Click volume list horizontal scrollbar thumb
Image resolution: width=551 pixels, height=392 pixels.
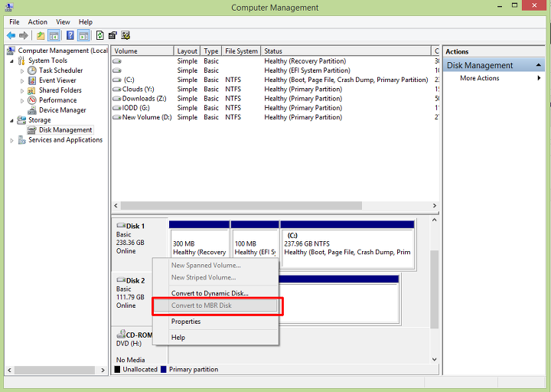[241, 205]
